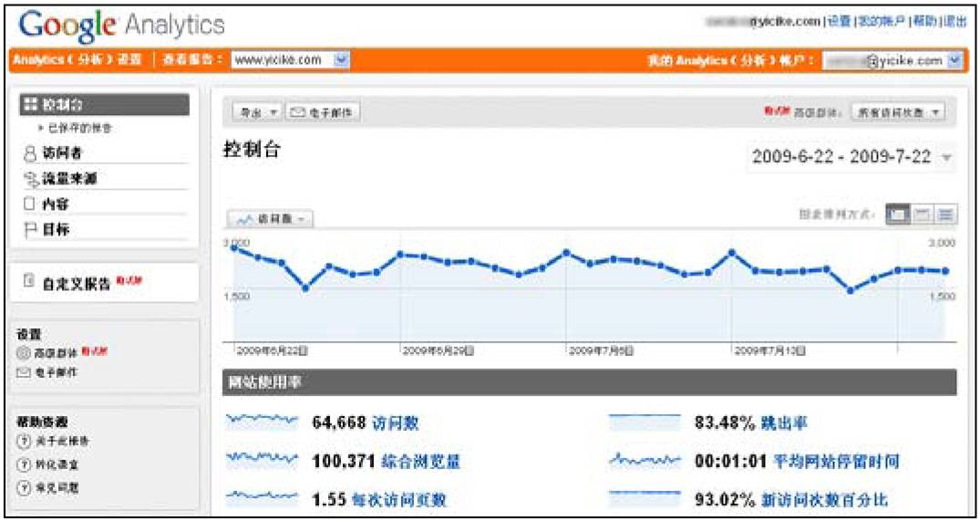The width and height of the screenshot is (980, 521).
Task: Click the value 00:01:01
Action: (731, 462)
